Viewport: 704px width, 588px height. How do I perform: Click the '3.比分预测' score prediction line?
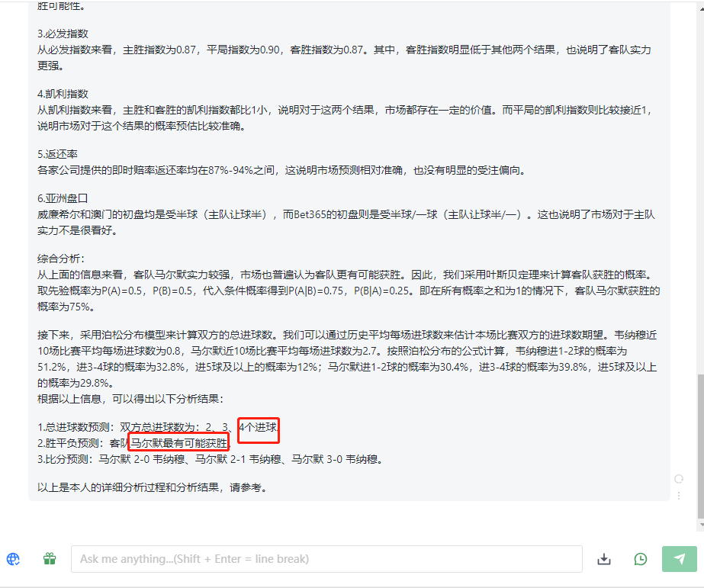point(210,459)
